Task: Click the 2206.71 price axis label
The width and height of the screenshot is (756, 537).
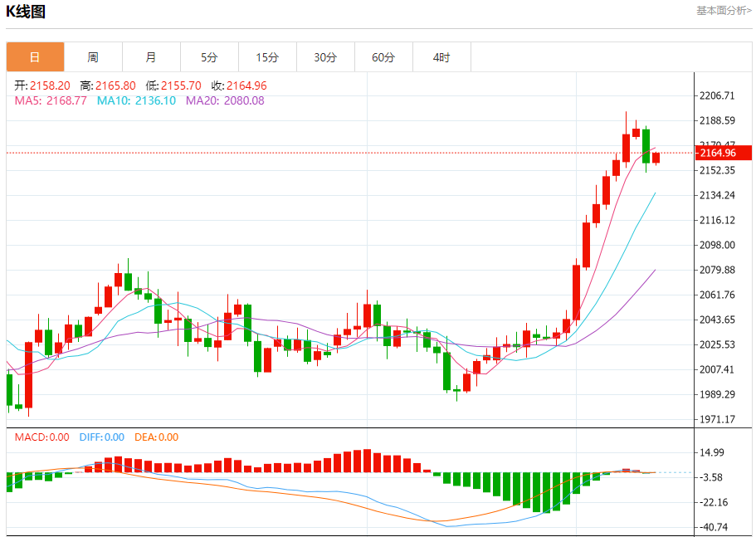Action: (718, 95)
